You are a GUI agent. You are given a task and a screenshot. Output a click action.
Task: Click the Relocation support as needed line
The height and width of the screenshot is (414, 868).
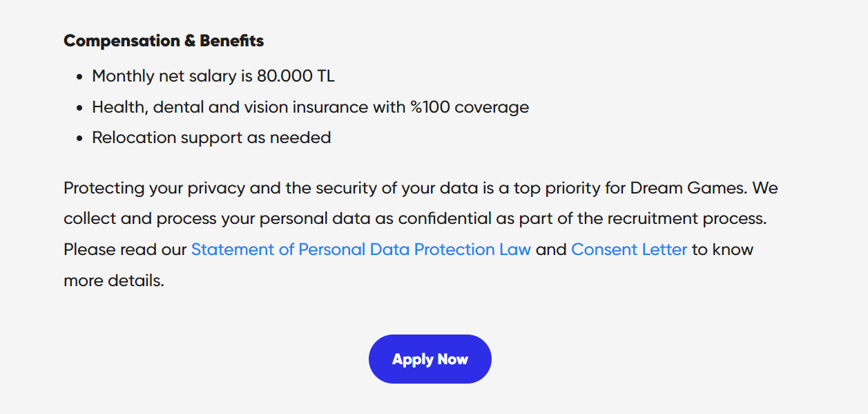[x=211, y=138]
